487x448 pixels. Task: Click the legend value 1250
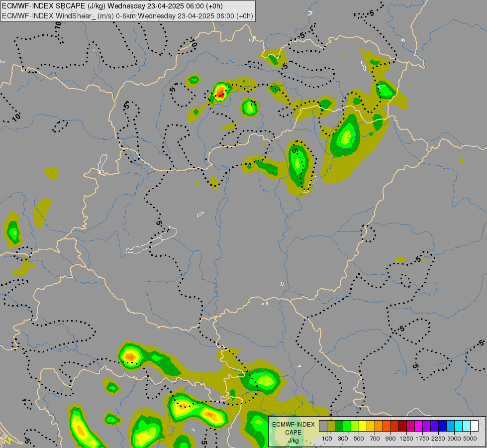(x=406, y=439)
